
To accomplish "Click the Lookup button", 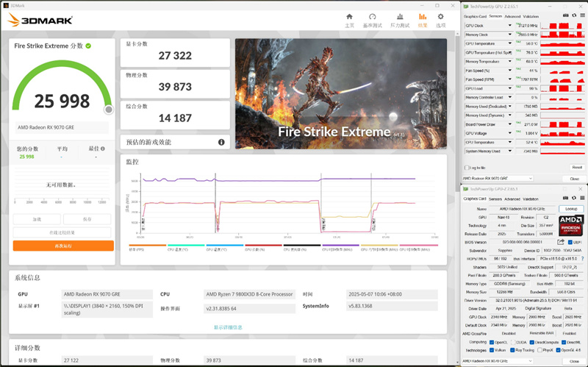I will [570, 209].
